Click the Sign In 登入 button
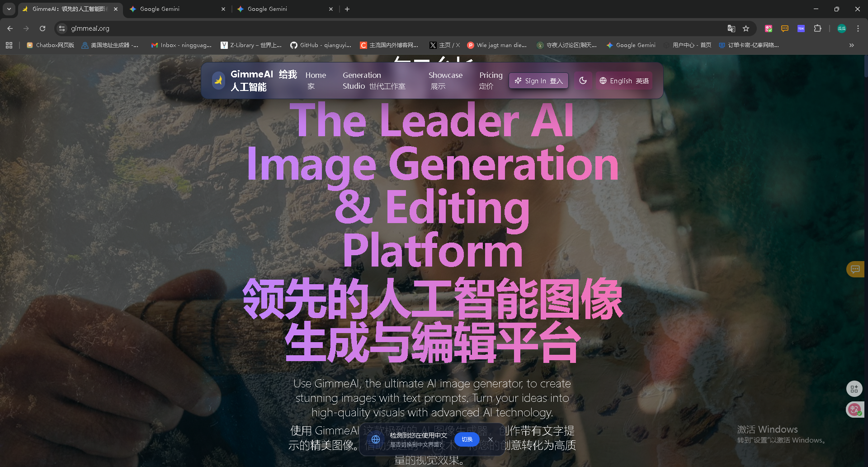The height and width of the screenshot is (467, 868). tap(538, 81)
